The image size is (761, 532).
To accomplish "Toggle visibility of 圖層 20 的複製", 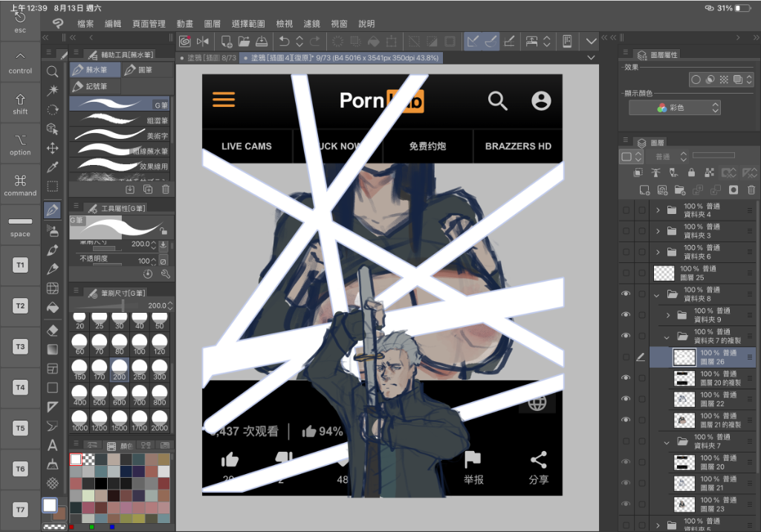I will pyautogui.click(x=626, y=377).
